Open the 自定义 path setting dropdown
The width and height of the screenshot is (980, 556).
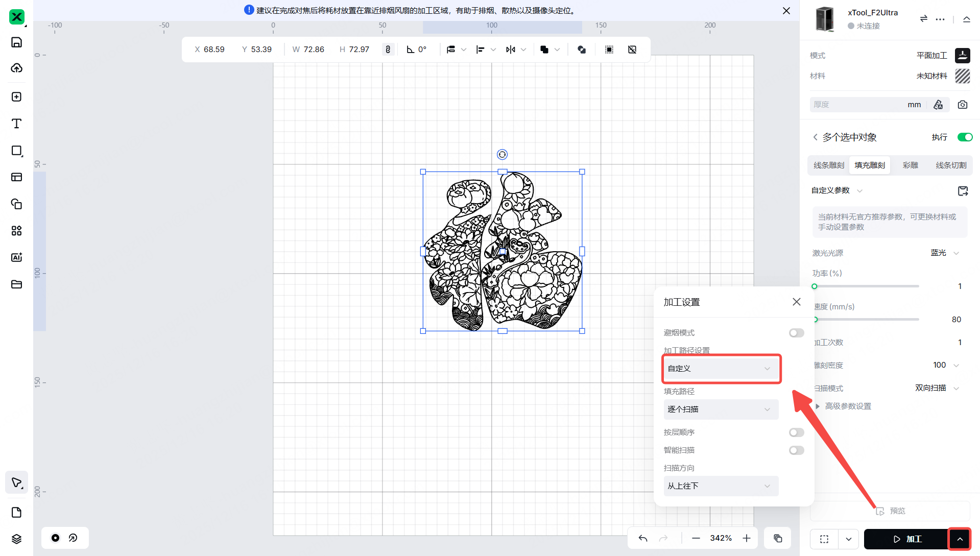pyautogui.click(x=721, y=369)
